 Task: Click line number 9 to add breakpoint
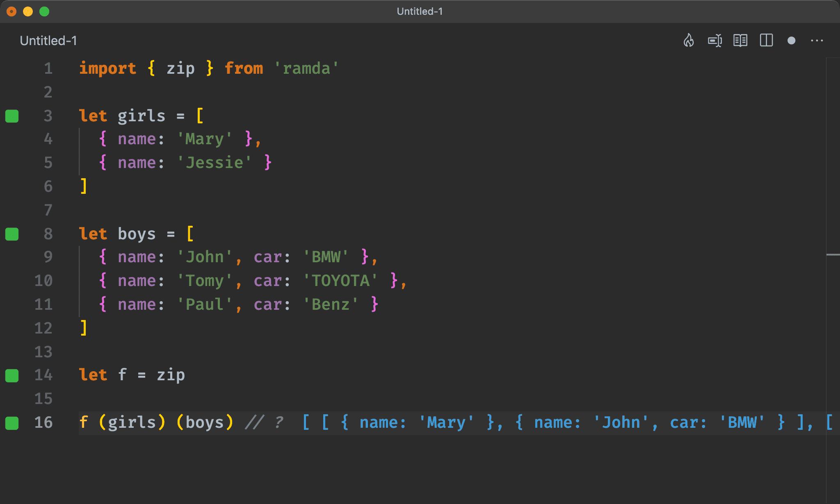[x=48, y=257]
